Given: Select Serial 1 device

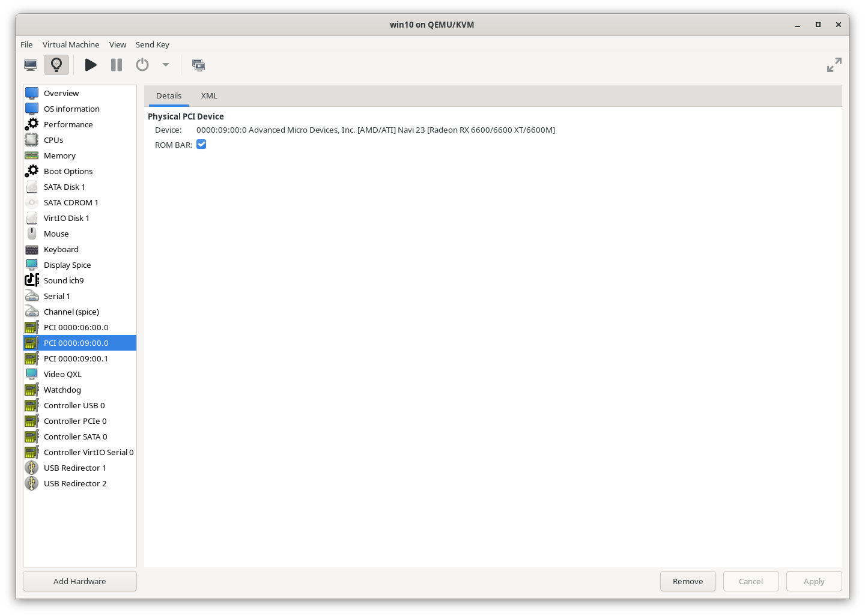Looking at the screenshot, I should click(80, 296).
